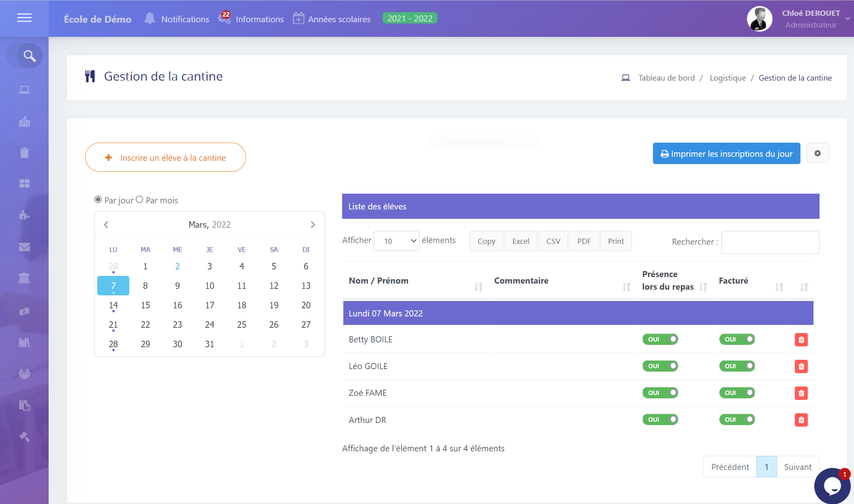Expand the user account menu chevron

pos(848,18)
